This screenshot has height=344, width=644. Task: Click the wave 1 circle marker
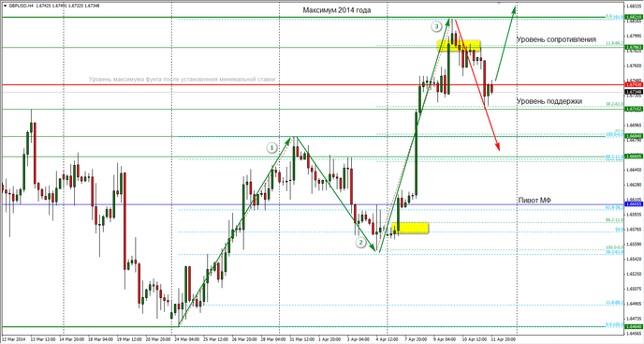pyautogui.click(x=271, y=148)
